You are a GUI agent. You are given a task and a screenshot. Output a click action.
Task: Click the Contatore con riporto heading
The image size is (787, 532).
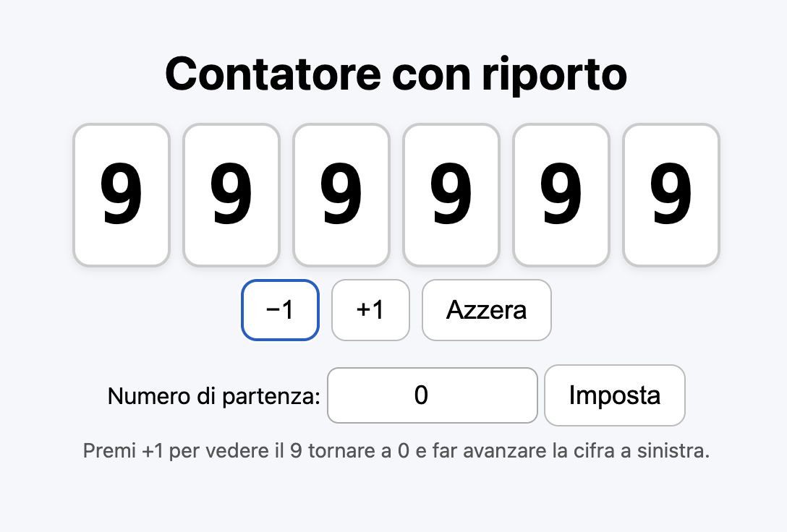(396, 74)
